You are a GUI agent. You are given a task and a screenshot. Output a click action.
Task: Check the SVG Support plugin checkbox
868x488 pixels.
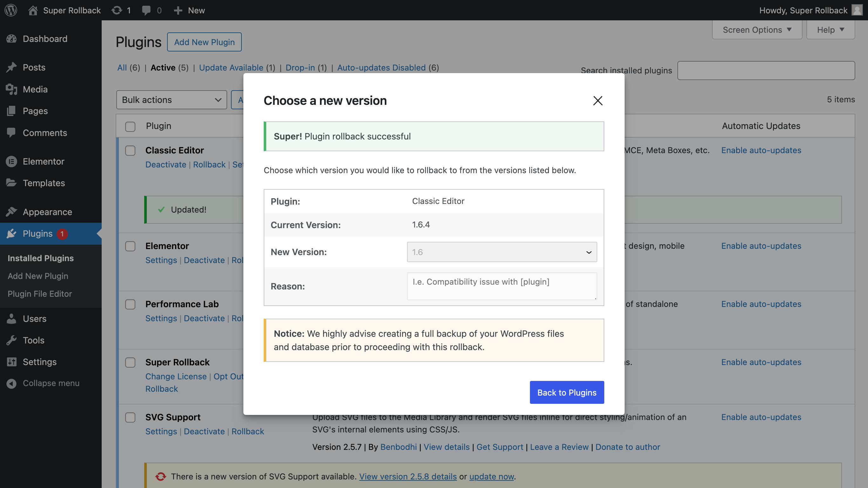(x=130, y=417)
